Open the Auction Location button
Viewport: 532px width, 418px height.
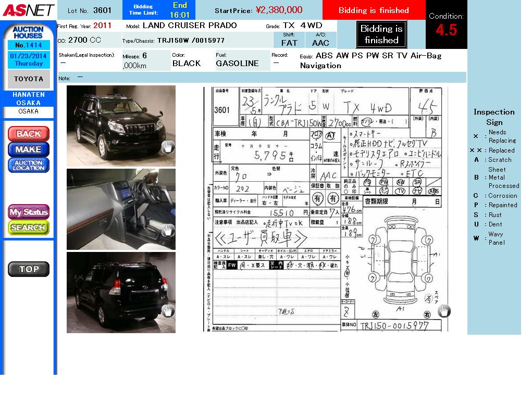29,165
